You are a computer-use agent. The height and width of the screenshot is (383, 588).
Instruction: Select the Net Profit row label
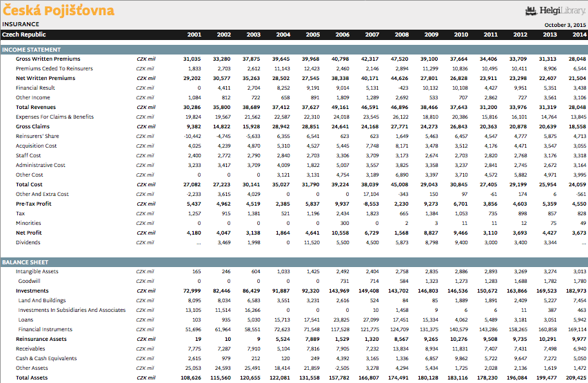[x=29, y=233]
